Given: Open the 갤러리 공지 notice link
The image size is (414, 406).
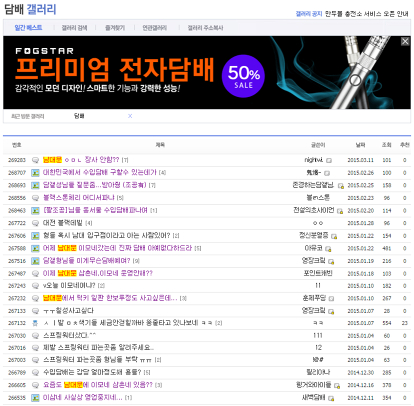Looking at the screenshot, I should tap(309, 14).
